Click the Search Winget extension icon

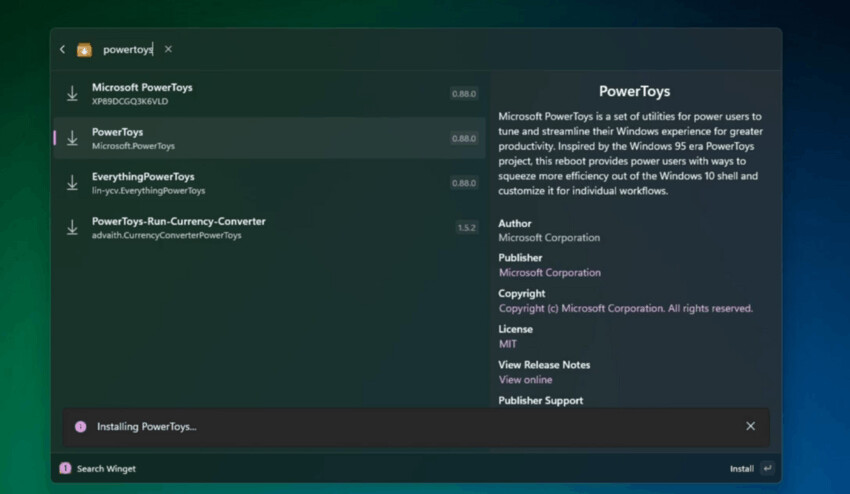tap(65, 468)
